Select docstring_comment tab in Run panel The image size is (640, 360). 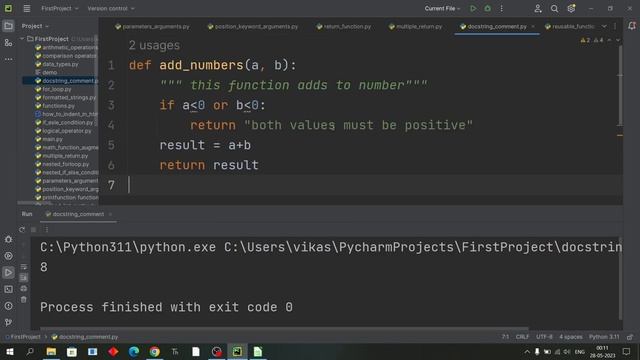point(75,214)
